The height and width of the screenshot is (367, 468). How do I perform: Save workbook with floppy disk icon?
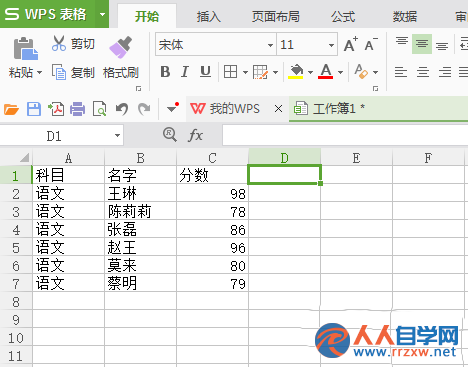[x=34, y=109]
